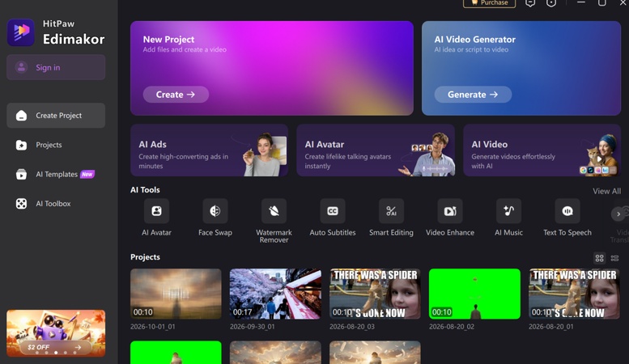Click the 2026-10-01_01 project name
The width and height of the screenshot is (629, 364).
153,327
